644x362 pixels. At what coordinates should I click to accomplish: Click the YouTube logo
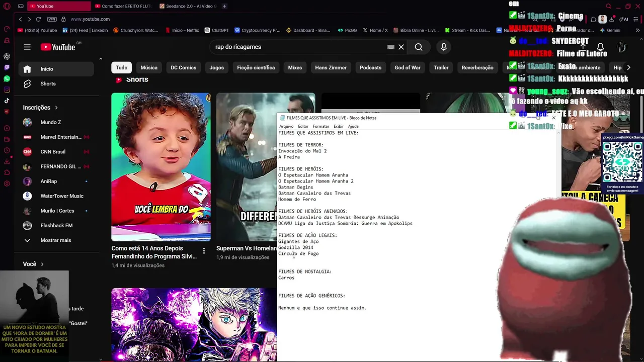(x=57, y=47)
